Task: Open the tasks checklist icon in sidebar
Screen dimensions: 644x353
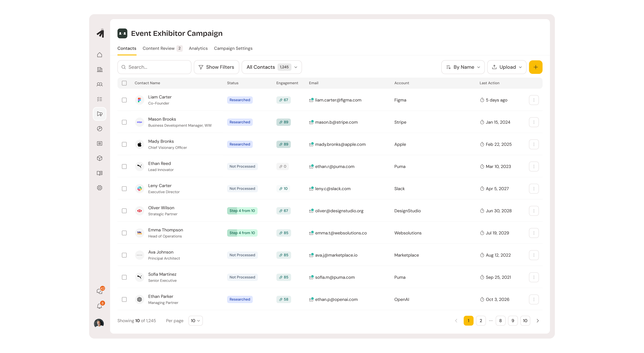Action: pos(99,99)
